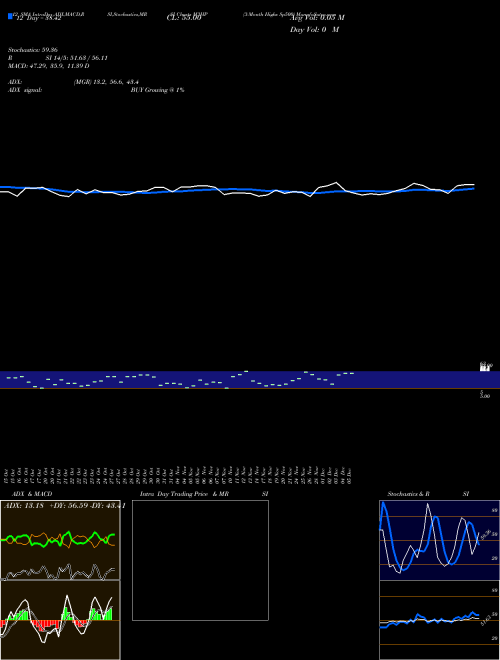Select the 'Avg Vol: 0.05 M' text
Screen dimensions: 500x660
coord(317,18)
